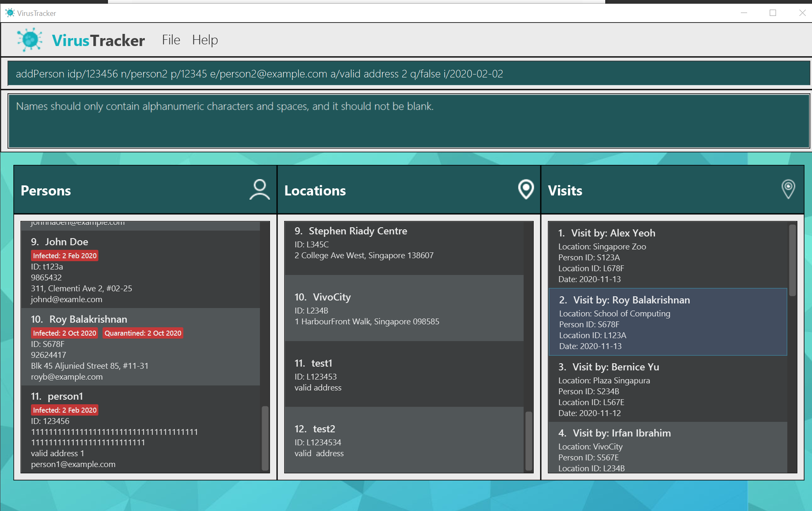The height and width of the screenshot is (511, 812).
Task: Click the command input text field
Action: click(408, 74)
